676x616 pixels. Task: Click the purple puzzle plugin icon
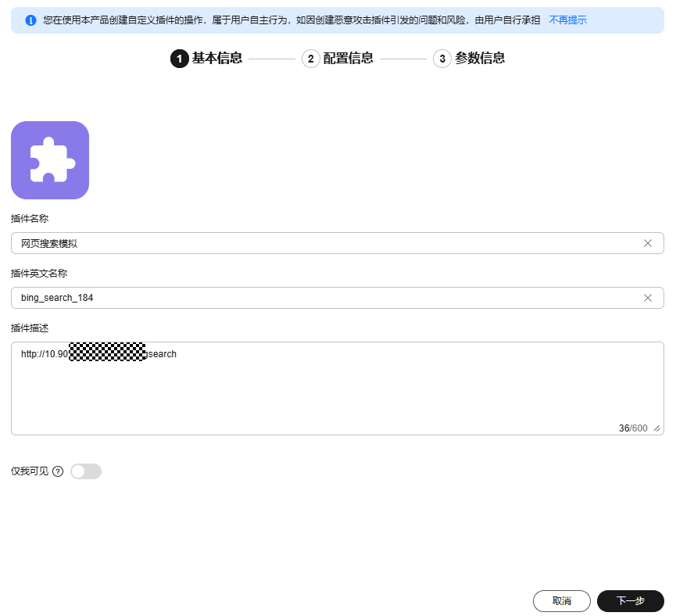pos(50,160)
